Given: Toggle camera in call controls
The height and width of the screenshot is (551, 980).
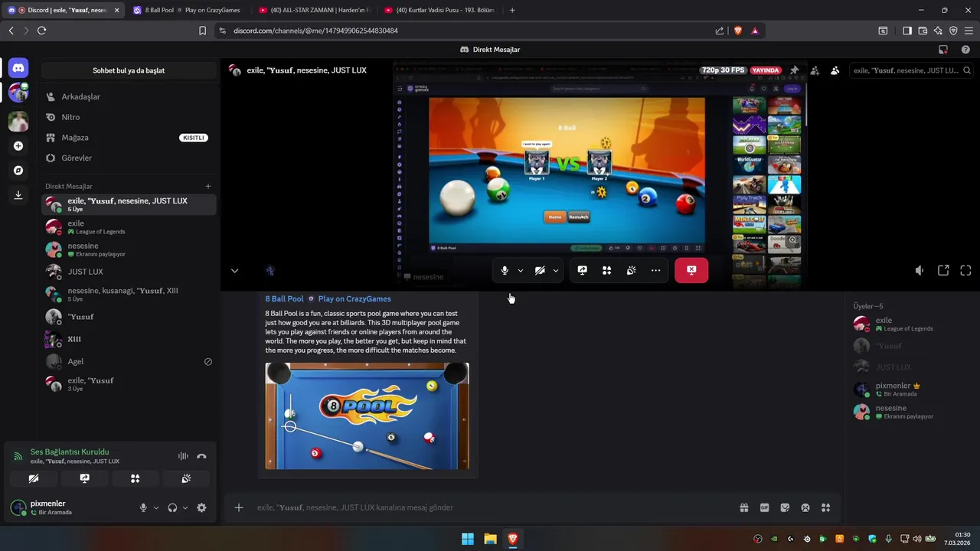Looking at the screenshot, I should (540, 270).
